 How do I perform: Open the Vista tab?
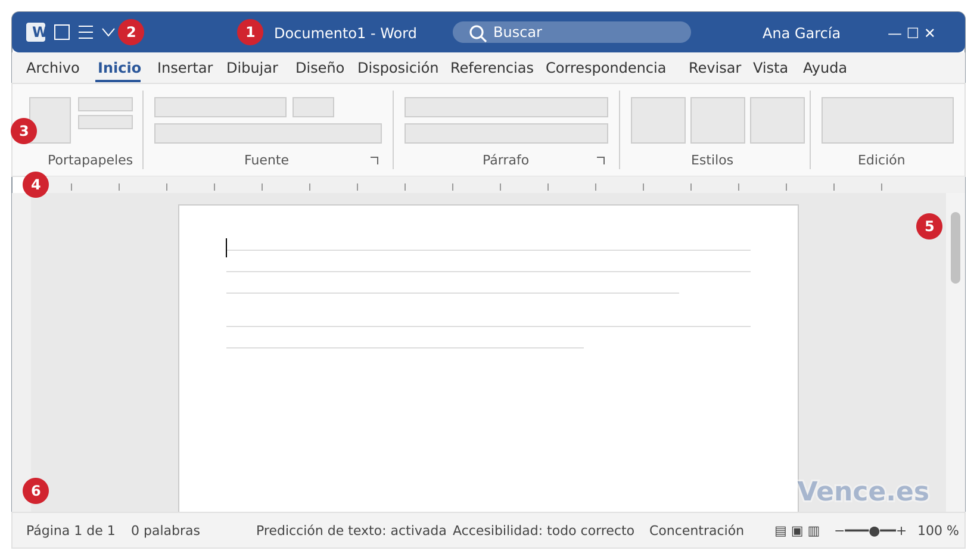pyautogui.click(x=770, y=68)
